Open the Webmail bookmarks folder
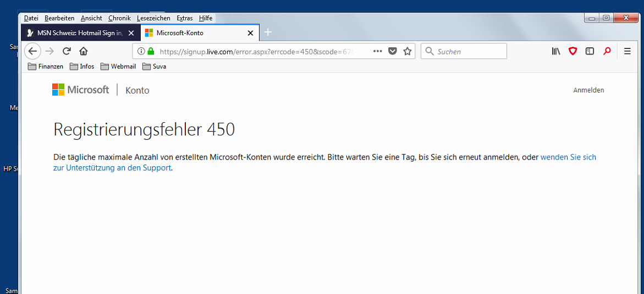 click(118, 66)
